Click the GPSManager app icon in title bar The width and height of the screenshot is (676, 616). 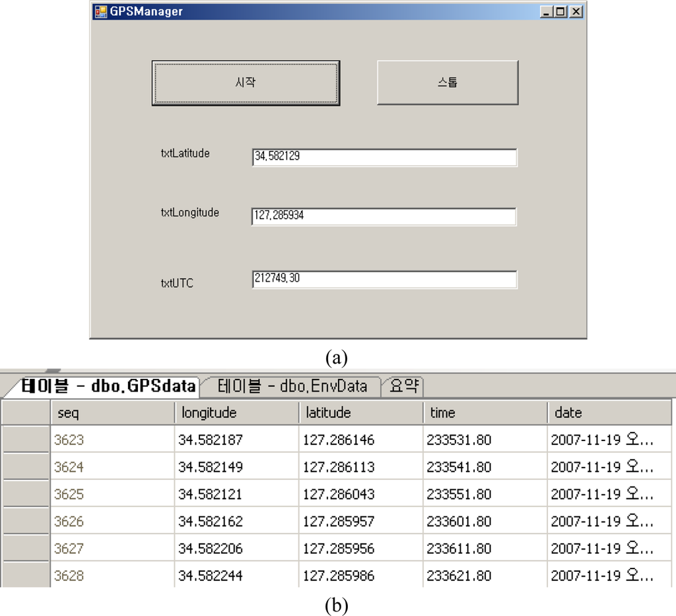coord(100,12)
